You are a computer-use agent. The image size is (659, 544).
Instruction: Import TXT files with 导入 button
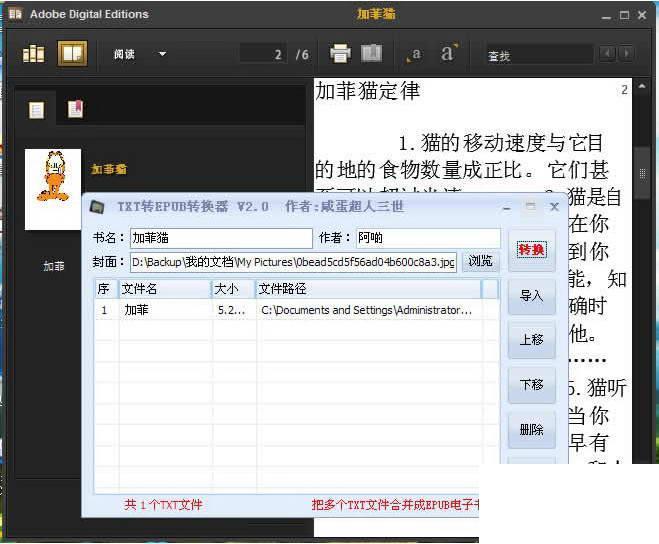pyautogui.click(x=532, y=296)
